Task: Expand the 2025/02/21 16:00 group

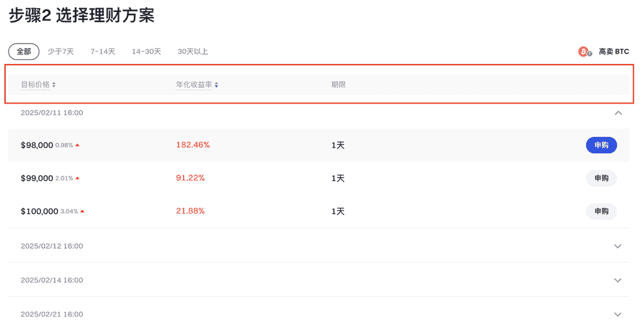Action: [x=618, y=314]
